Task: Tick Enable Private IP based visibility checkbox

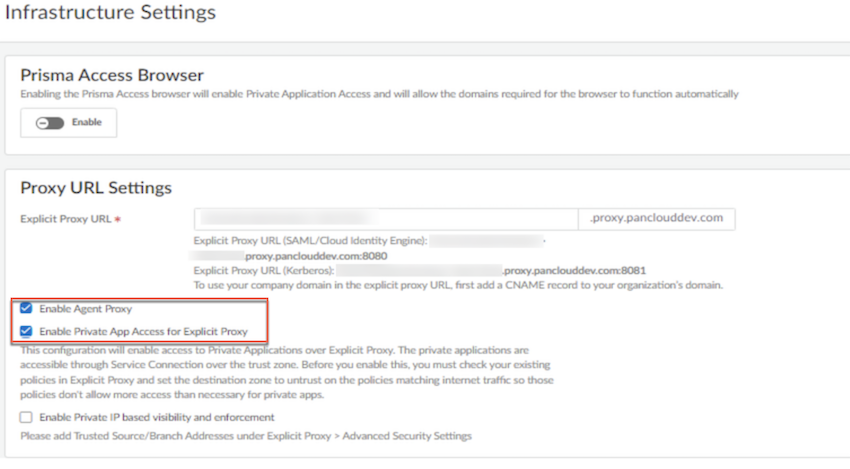Action: tap(26, 417)
